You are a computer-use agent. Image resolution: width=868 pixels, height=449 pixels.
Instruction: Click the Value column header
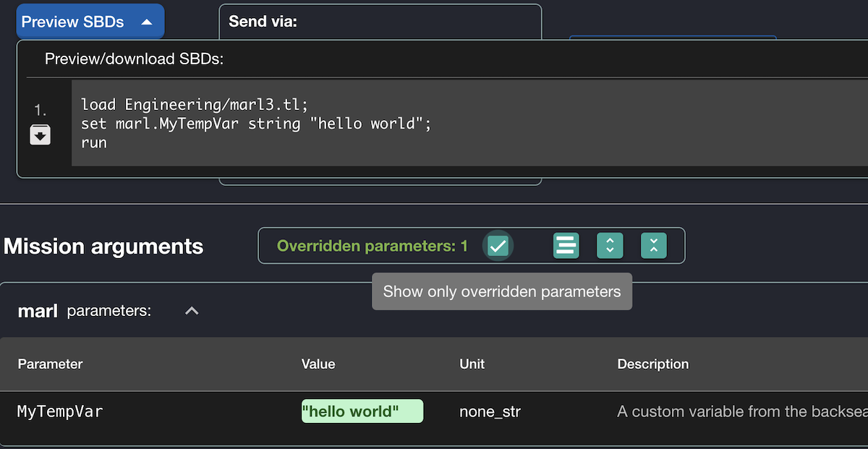pyautogui.click(x=318, y=364)
